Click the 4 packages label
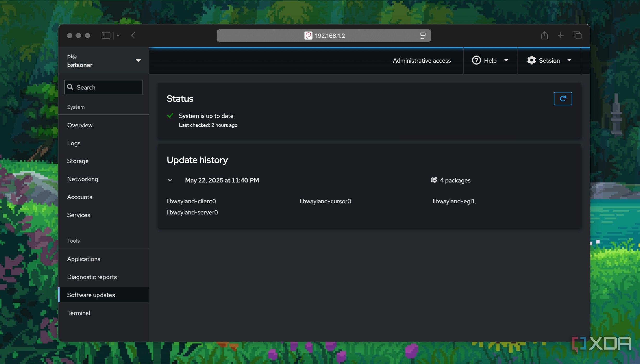Image resolution: width=640 pixels, height=364 pixels. [455, 180]
